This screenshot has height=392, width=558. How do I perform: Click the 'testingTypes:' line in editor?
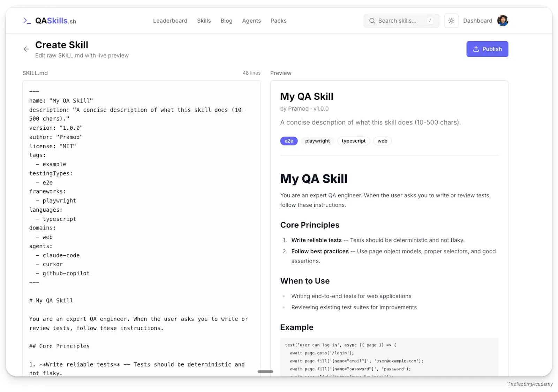point(51,173)
